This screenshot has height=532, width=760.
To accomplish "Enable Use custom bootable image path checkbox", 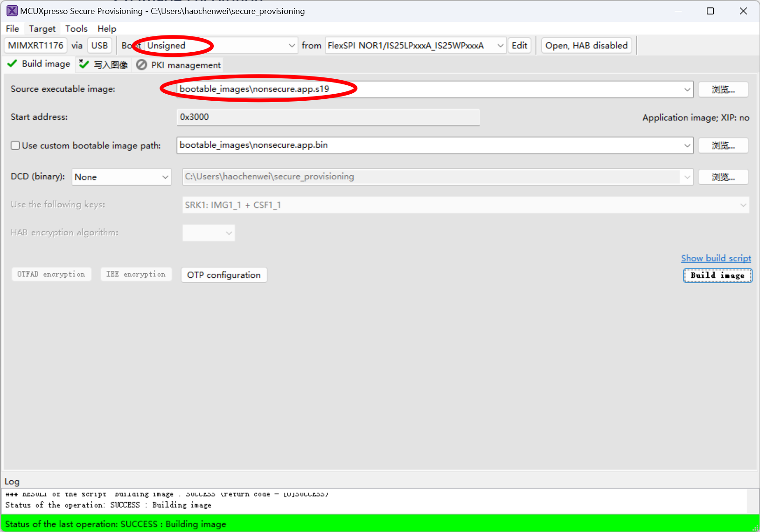I will tap(15, 145).
